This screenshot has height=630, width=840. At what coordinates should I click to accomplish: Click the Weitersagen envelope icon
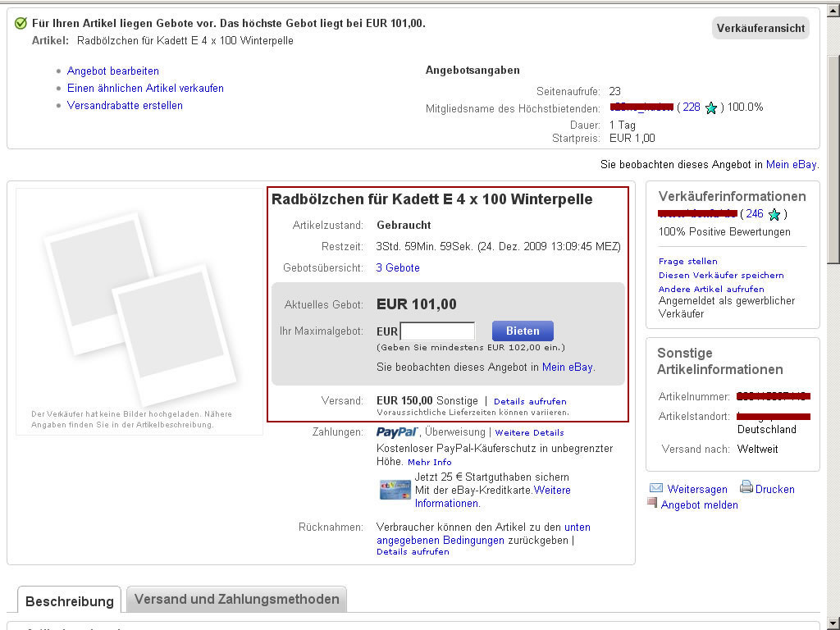656,488
